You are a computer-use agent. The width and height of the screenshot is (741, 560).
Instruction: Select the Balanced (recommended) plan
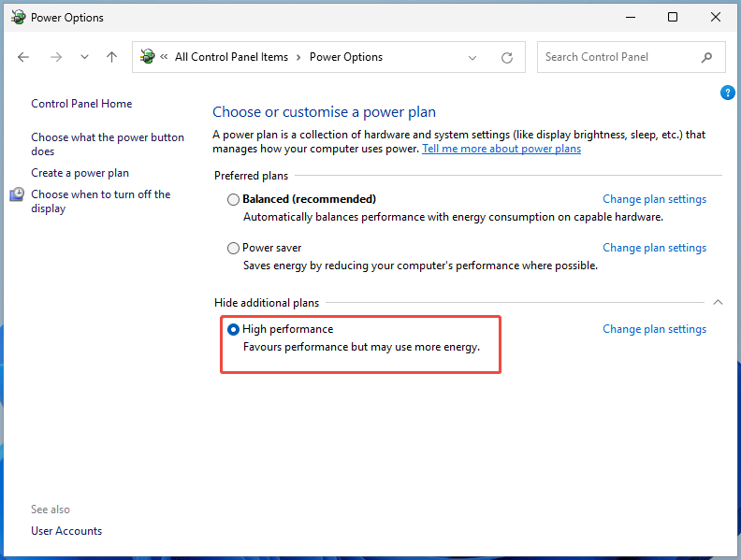tap(233, 199)
